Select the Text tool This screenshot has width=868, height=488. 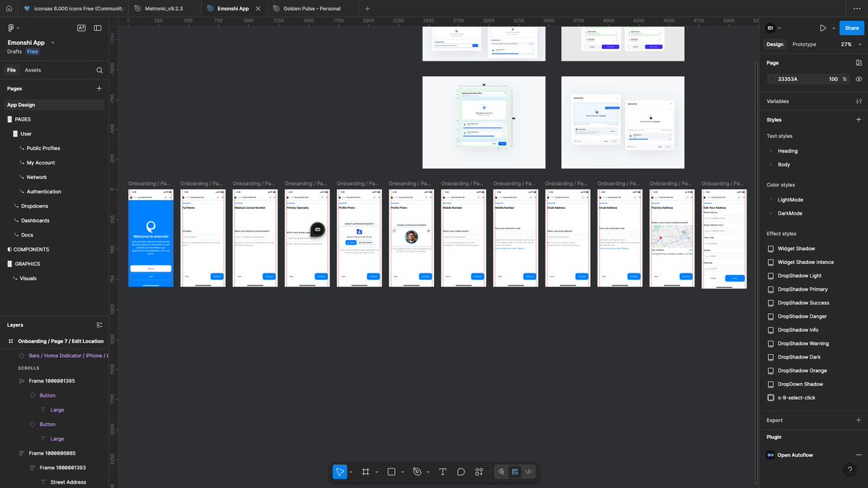click(443, 472)
